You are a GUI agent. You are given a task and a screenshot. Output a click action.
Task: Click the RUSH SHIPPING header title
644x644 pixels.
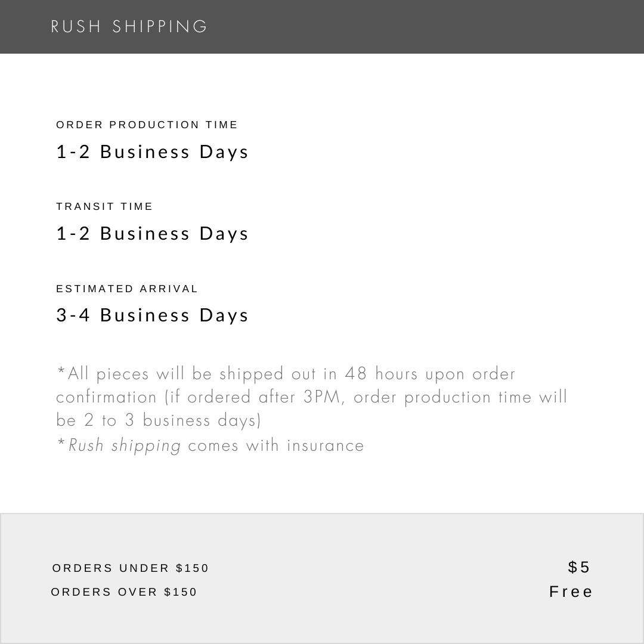click(x=129, y=27)
